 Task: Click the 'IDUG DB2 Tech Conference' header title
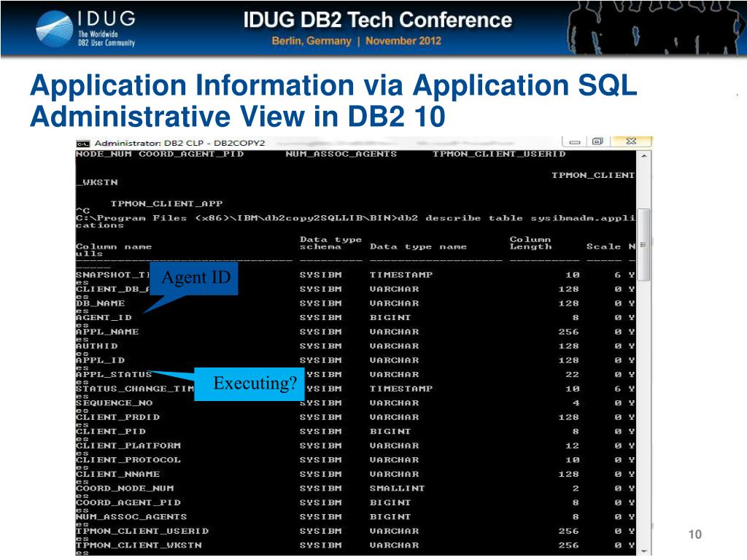(377, 20)
